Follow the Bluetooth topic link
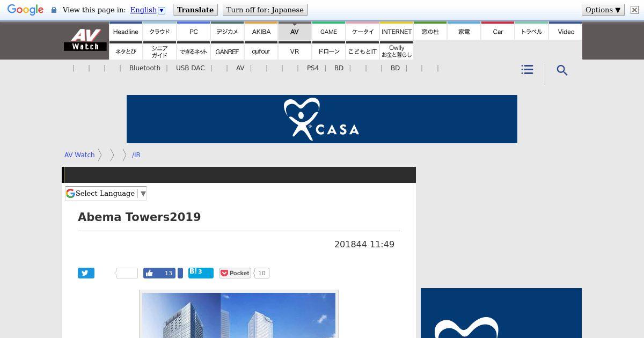This screenshot has width=644, height=338. click(x=145, y=68)
